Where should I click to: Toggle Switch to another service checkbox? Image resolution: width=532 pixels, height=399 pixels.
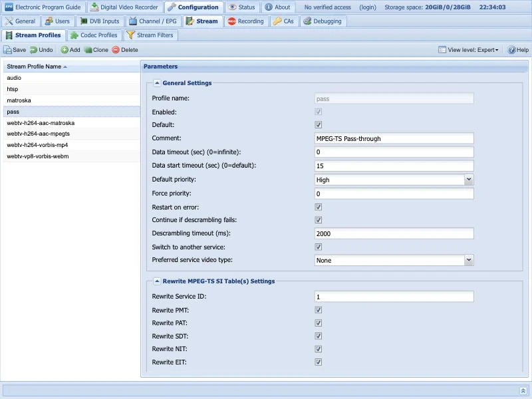pyautogui.click(x=319, y=247)
